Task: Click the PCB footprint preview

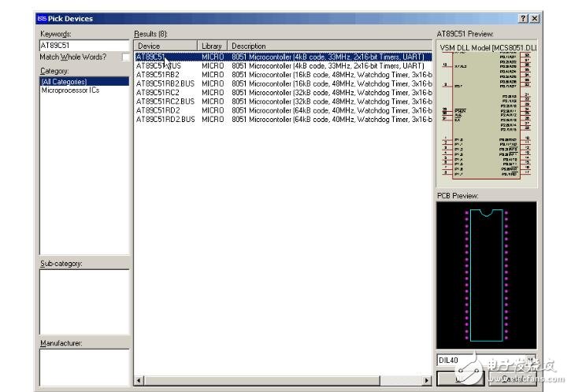Action: tap(487, 274)
